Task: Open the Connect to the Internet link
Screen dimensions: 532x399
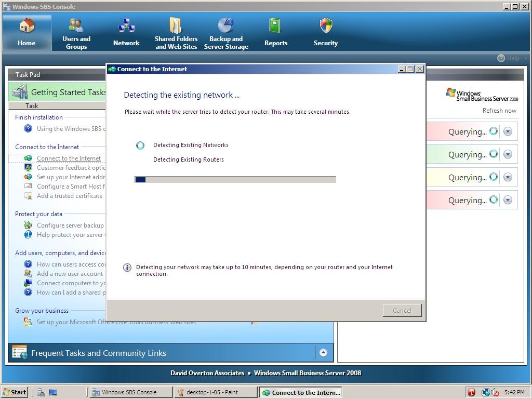Action: 69,158
